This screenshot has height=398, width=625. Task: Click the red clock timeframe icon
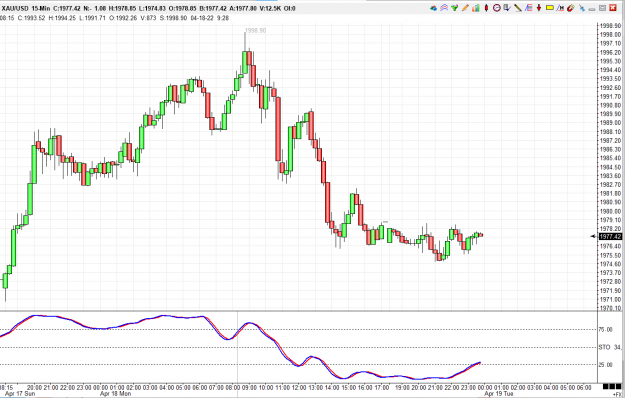[x=497, y=8]
